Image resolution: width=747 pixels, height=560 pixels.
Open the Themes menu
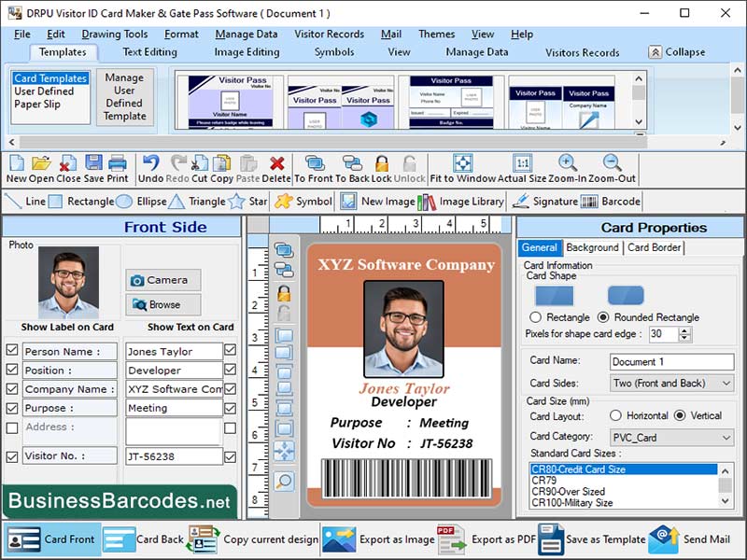tap(437, 34)
